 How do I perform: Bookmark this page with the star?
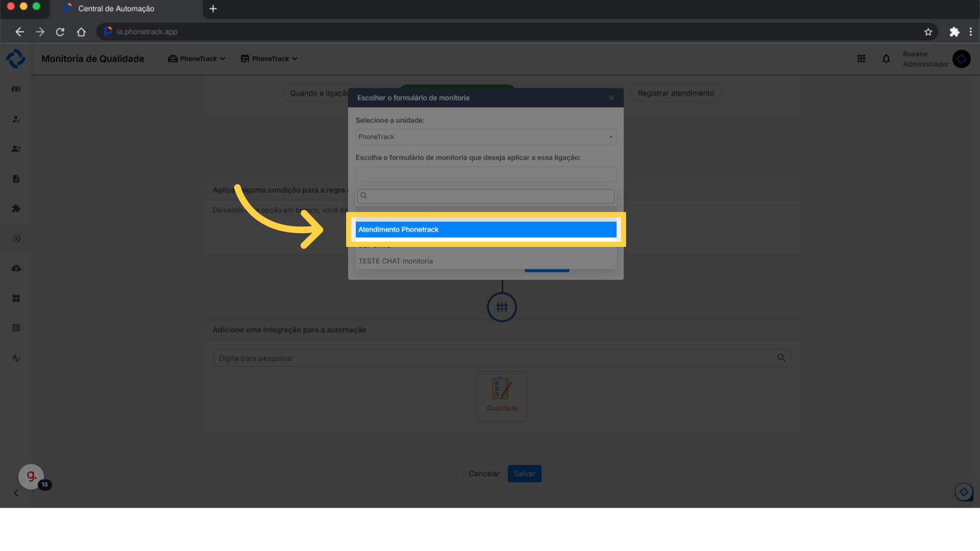coord(928,32)
